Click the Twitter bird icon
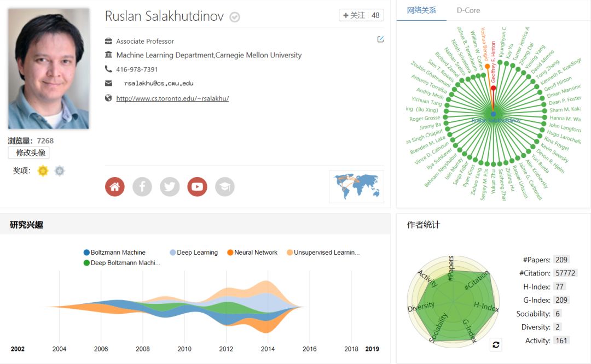The width and height of the screenshot is (591, 364). coord(170,187)
